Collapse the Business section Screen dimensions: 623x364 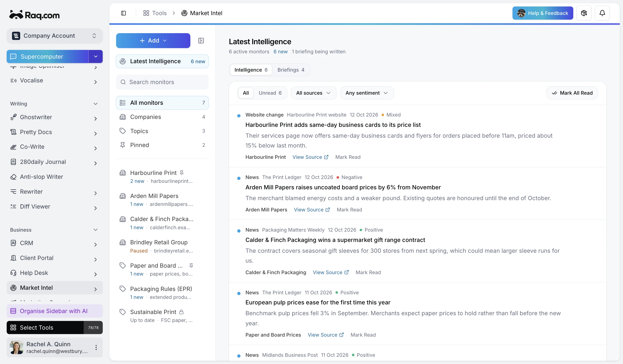(x=95, y=230)
